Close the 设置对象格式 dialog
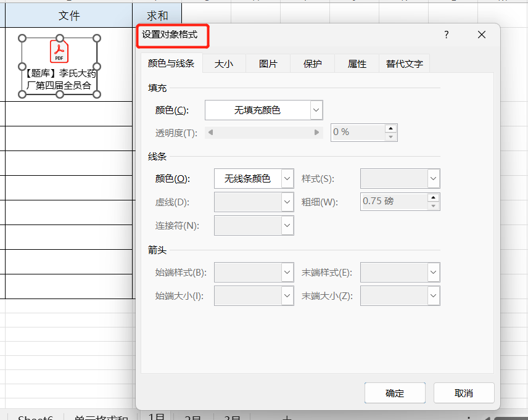 [x=482, y=35]
